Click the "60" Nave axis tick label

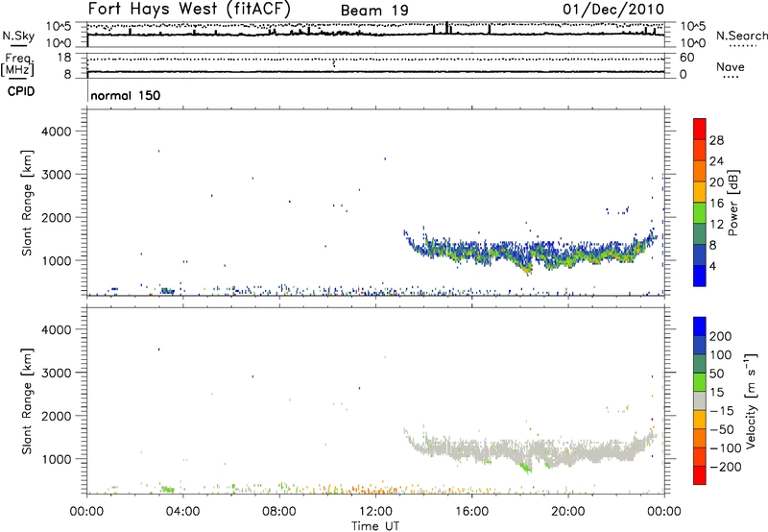click(x=686, y=58)
